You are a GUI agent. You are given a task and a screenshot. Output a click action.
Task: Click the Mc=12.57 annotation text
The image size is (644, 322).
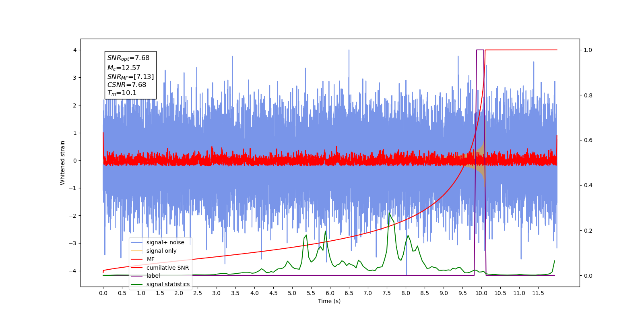124,68
